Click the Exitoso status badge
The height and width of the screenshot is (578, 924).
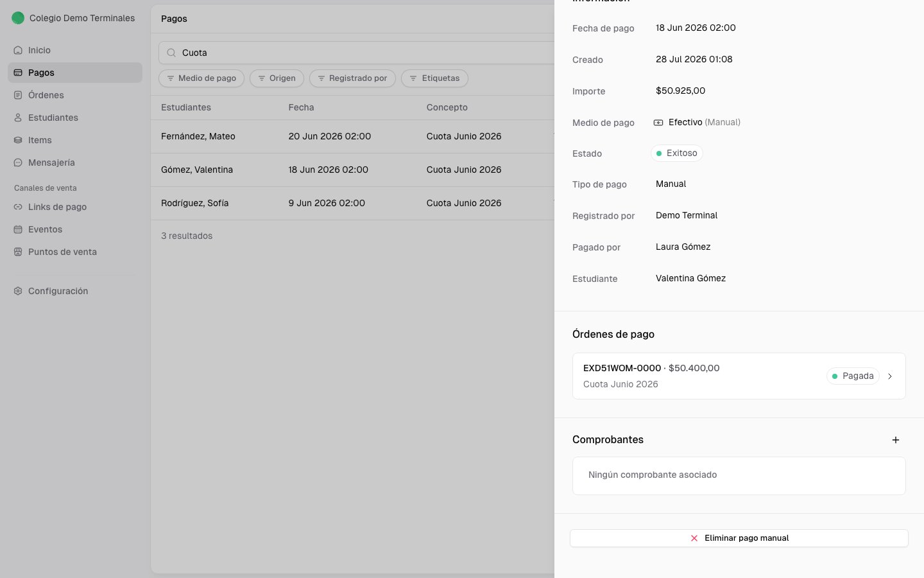(x=677, y=153)
